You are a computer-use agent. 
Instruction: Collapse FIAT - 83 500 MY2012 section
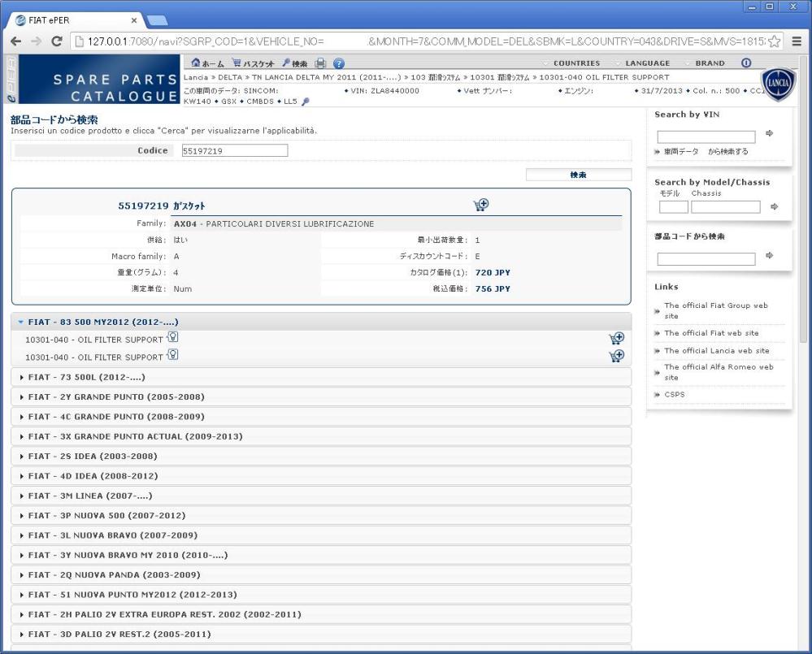(321, 322)
